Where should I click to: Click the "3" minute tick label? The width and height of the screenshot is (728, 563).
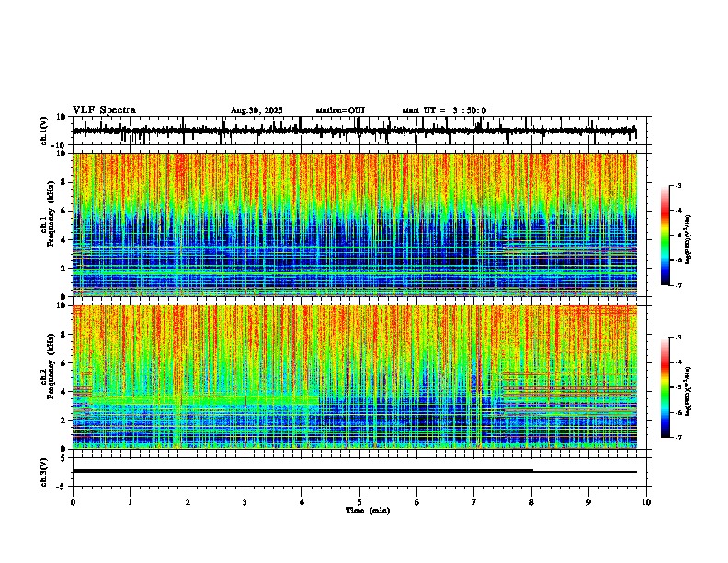pyautogui.click(x=245, y=502)
